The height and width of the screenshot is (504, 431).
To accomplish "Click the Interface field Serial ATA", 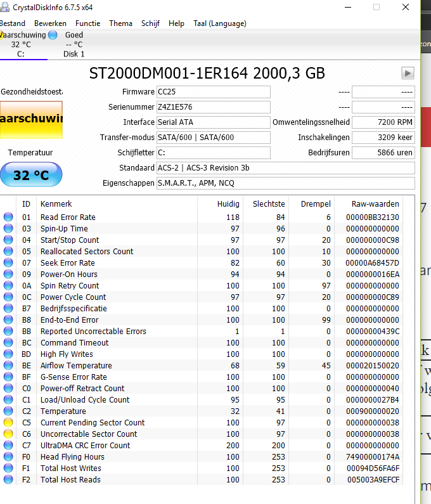I will tap(214, 122).
